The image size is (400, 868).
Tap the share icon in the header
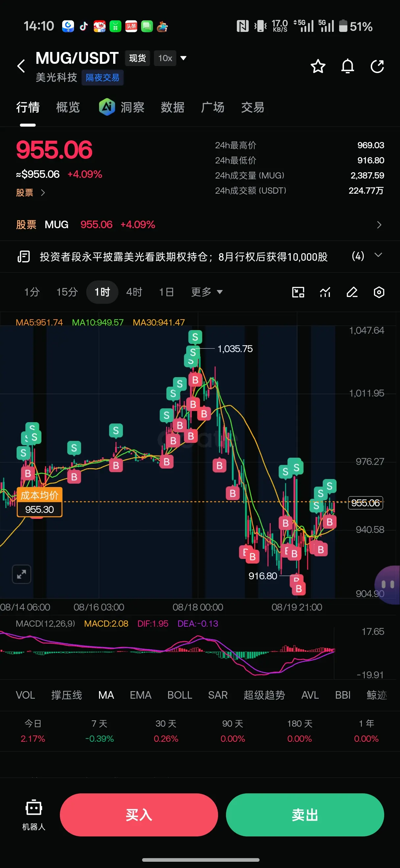(x=377, y=66)
